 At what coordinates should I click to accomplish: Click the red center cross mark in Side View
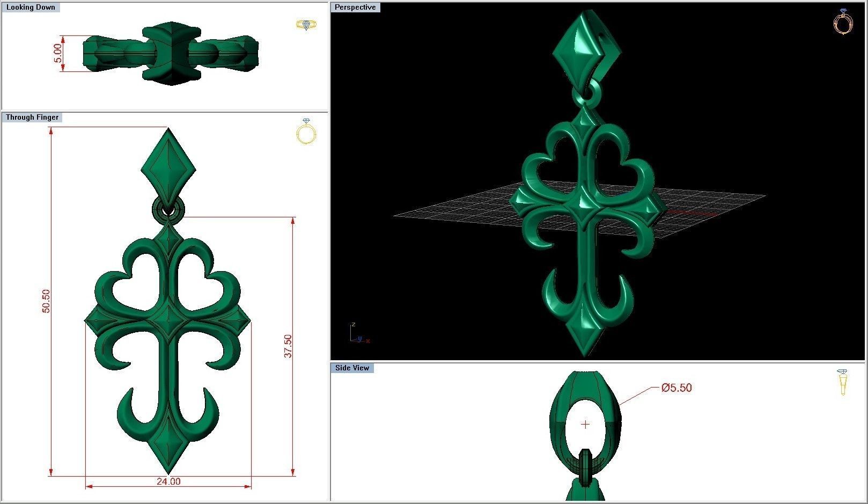585,424
